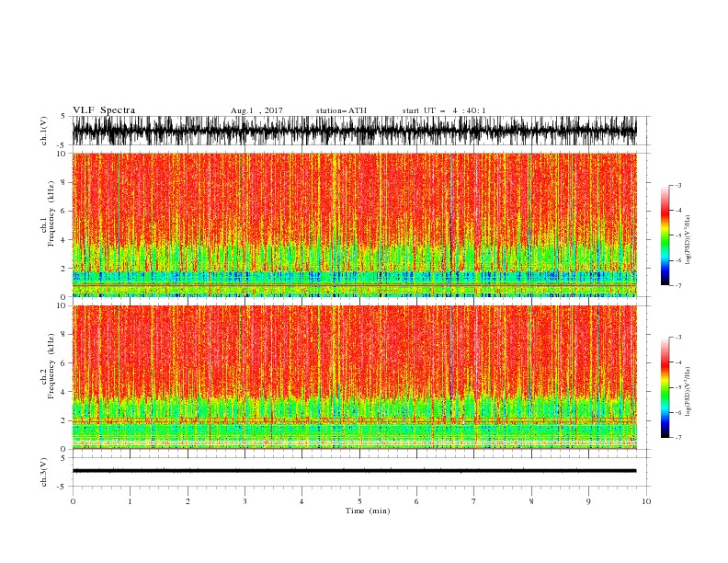728x563 pixels.
Task: Click time axis tick label "1"
Action: click(130, 501)
